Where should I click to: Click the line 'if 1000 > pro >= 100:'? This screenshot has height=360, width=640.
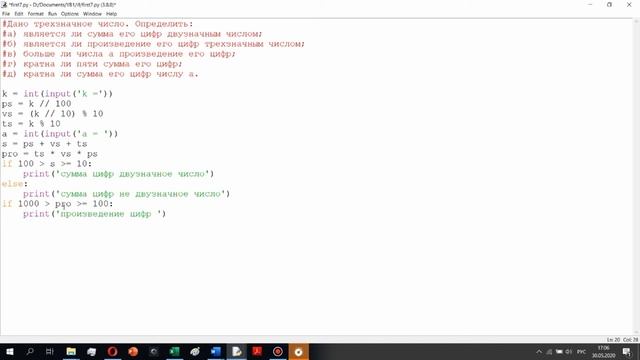(x=58, y=204)
